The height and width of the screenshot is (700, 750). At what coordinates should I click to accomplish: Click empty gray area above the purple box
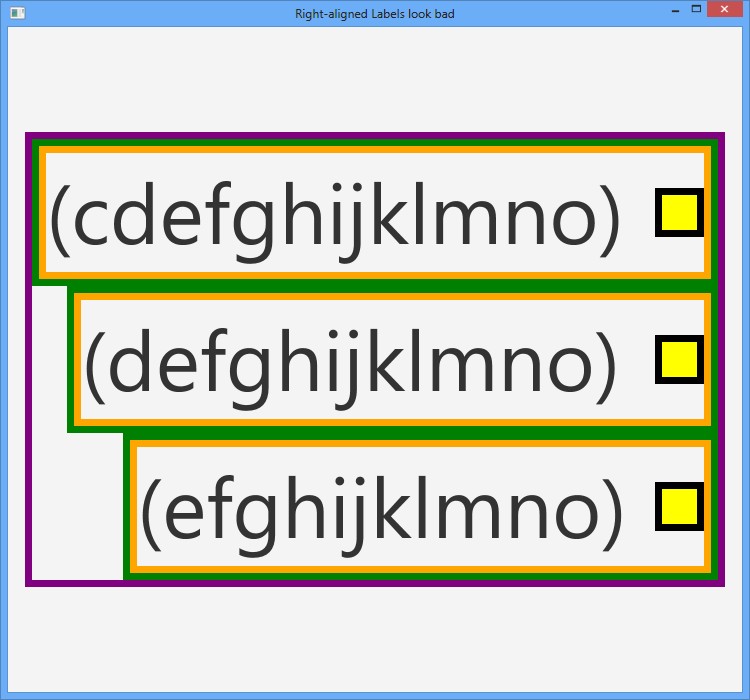(375, 80)
